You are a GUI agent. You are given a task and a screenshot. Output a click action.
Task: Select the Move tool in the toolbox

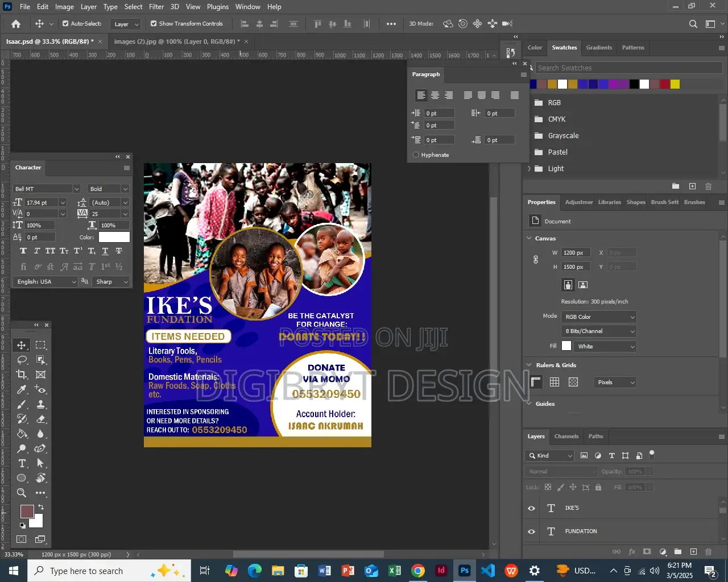tap(22, 345)
